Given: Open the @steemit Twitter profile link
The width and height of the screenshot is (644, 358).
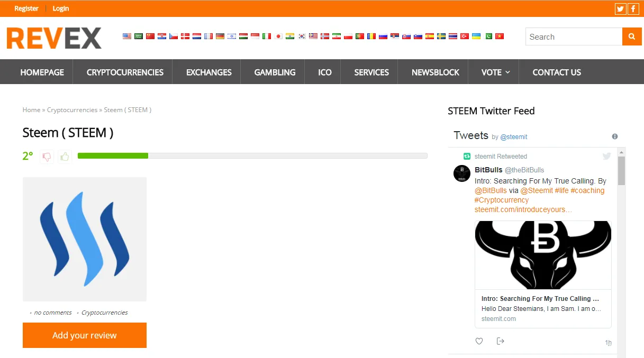Looking at the screenshot, I should [513, 137].
